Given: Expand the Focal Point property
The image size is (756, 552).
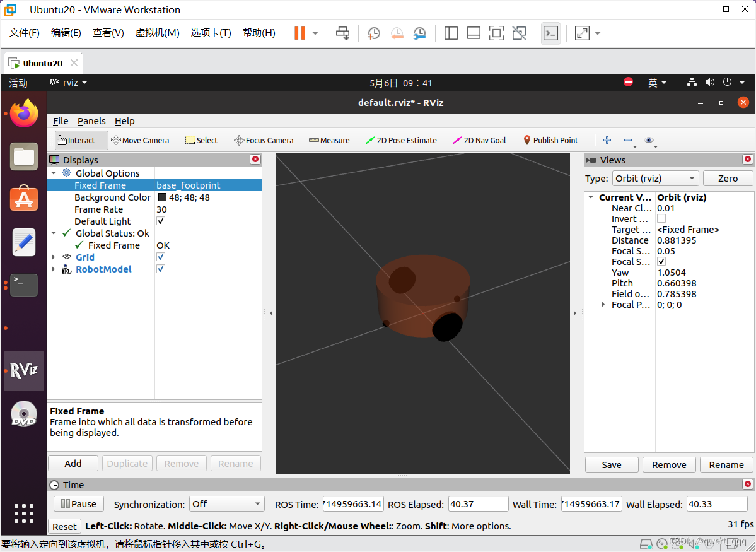Looking at the screenshot, I should pyautogui.click(x=603, y=305).
